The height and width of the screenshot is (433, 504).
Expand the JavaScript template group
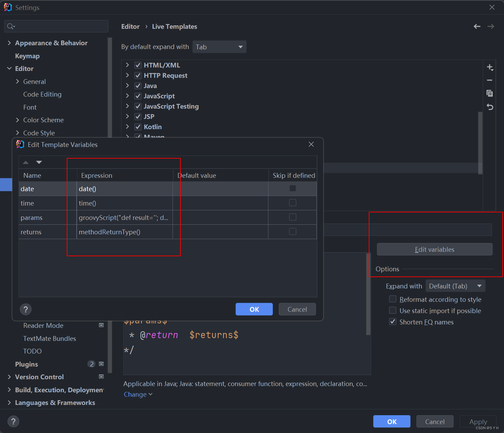pyautogui.click(x=127, y=96)
